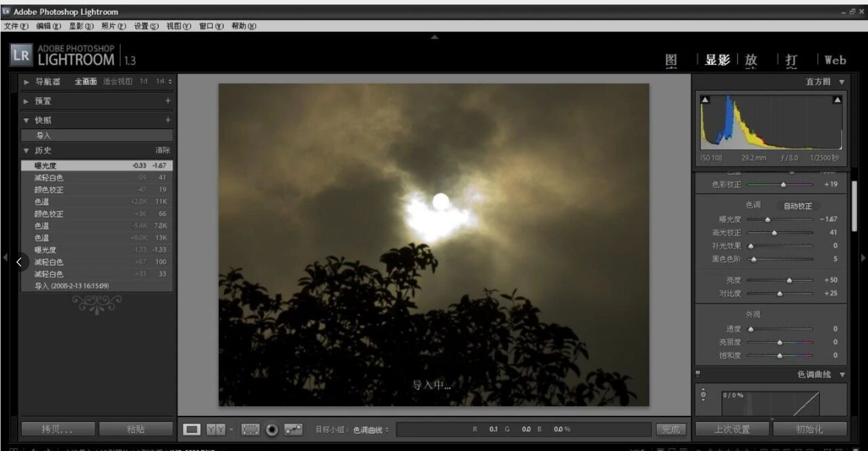Toggle the 色调曲线 panel on/off switch
The height and width of the screenshot is (451, 868).
(698, 373)
